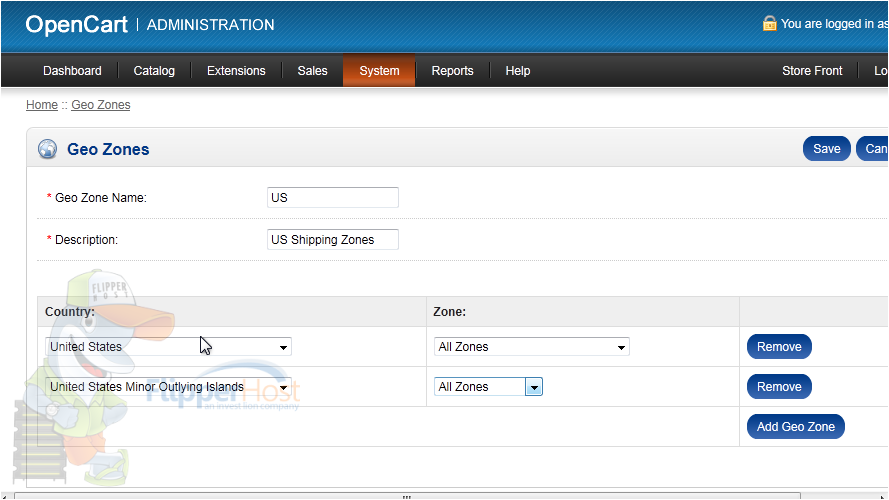Image resolution: width=889 pixels, height=500 pixels.
Task: Open the Reports menu
Action: click(x=452, y=71)
